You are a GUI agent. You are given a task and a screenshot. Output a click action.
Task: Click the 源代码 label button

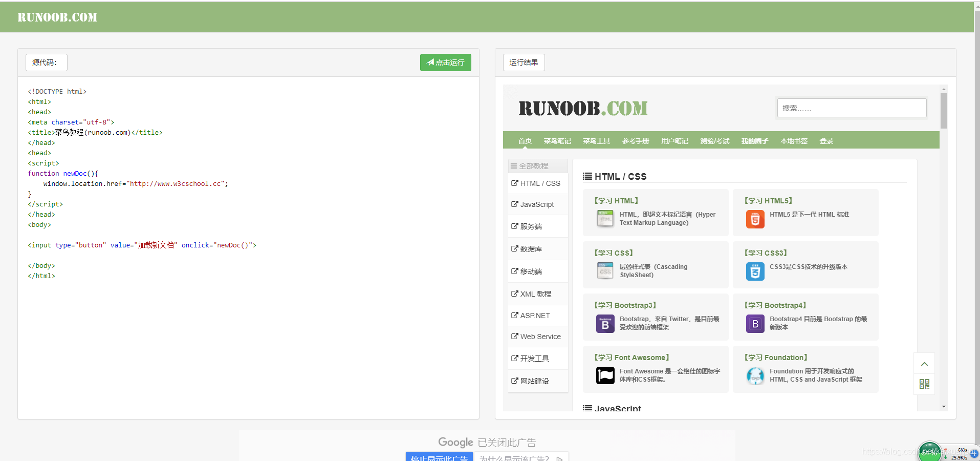[46, 62]
